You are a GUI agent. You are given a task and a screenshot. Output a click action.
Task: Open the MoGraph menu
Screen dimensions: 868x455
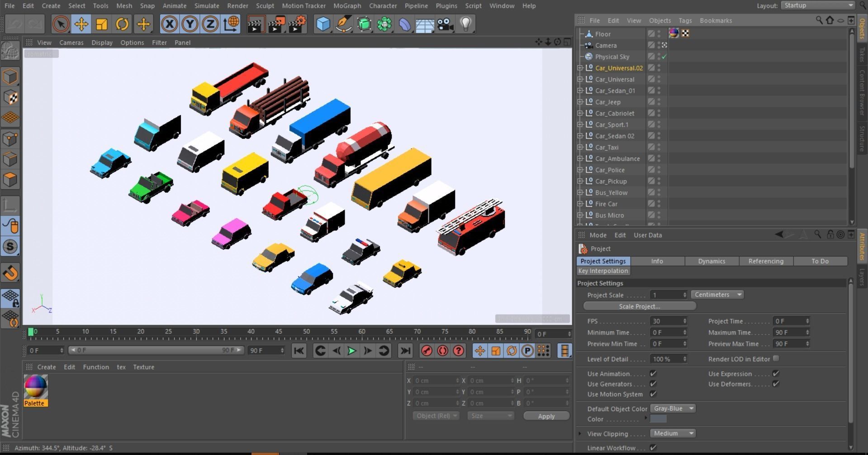pyautogui.click(x=347, y=6)
